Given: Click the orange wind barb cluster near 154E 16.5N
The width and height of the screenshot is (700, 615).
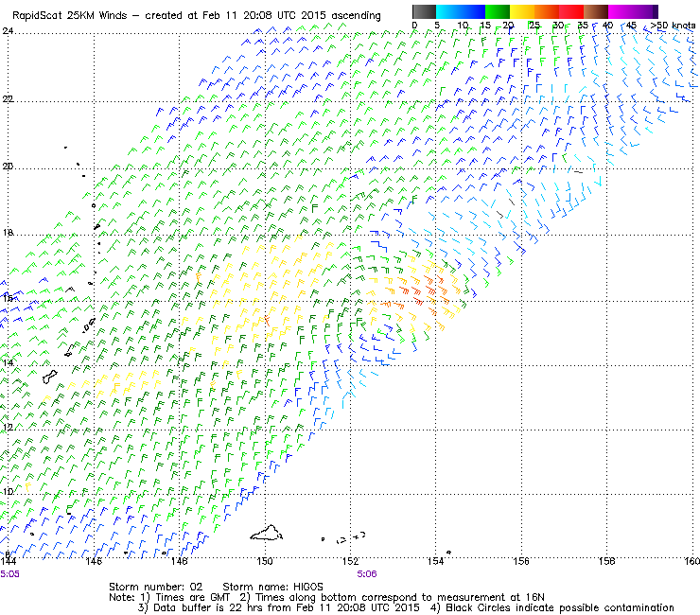Looking at the screenshot, I should [420, 290].
